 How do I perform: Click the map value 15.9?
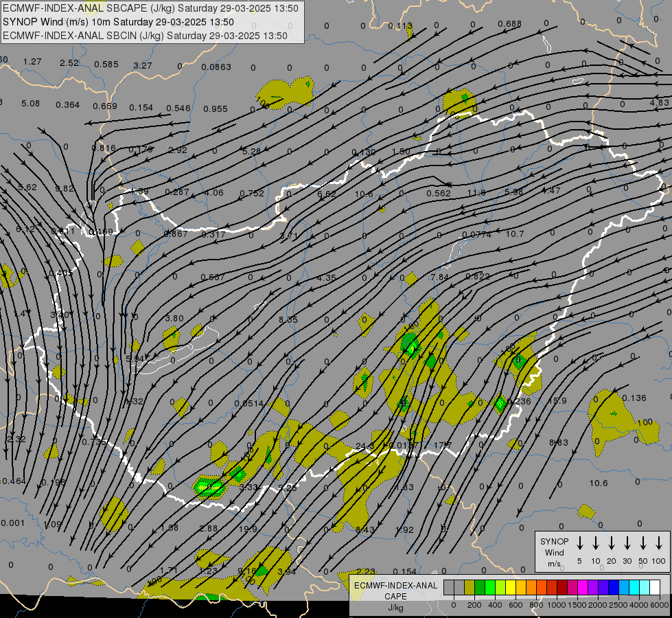click(557, 400)
